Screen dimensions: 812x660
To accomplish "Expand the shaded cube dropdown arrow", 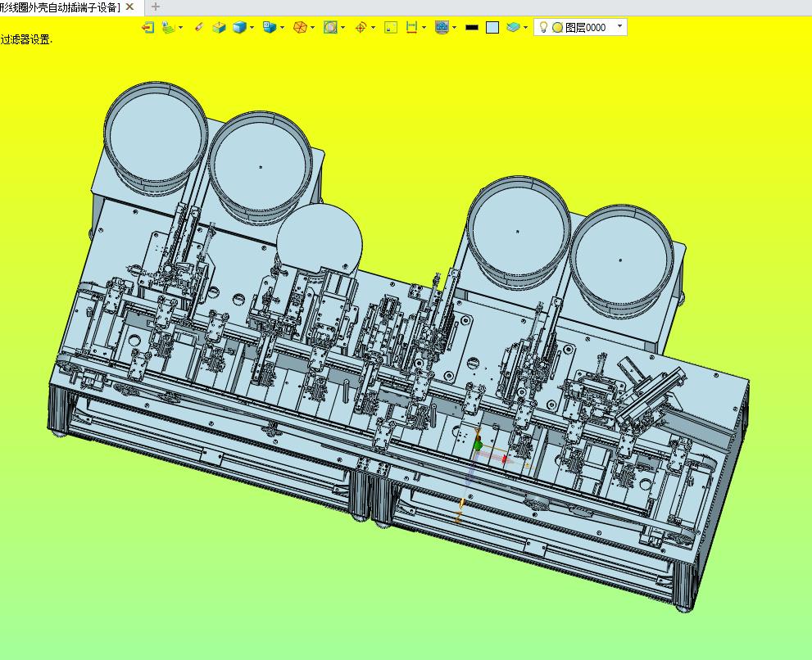I will pos(252,27).
